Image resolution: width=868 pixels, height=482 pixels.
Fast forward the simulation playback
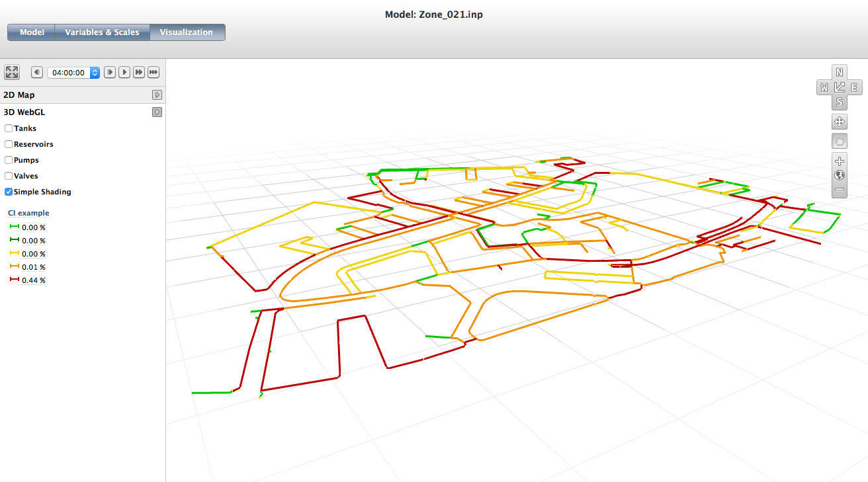(x=139, y=72)
